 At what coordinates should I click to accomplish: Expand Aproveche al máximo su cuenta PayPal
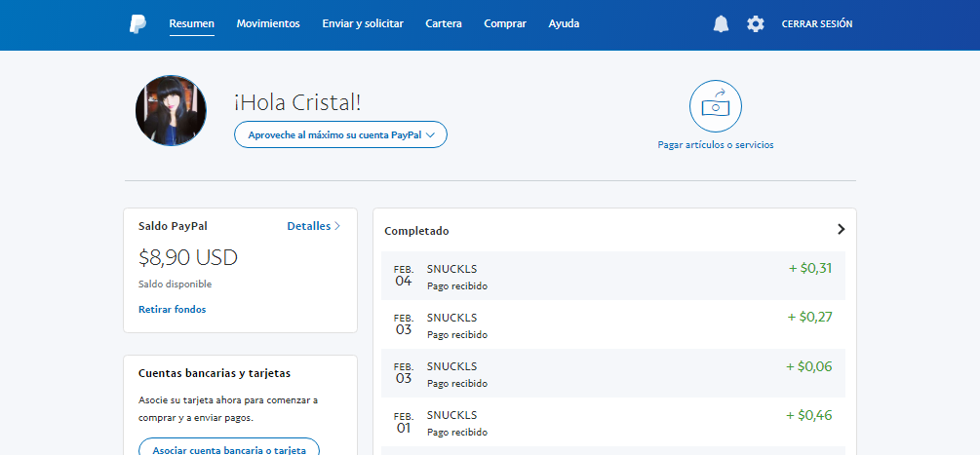coord(340,134)
